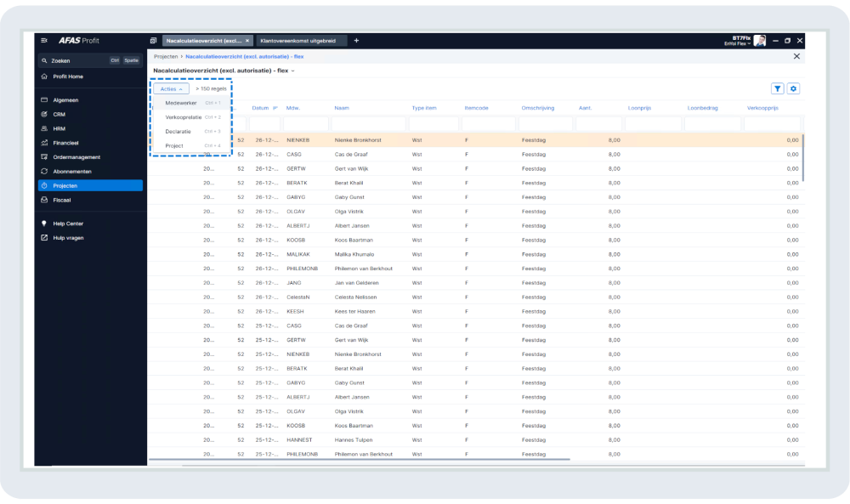Click the filter field under Type item column

pos(433,124)
